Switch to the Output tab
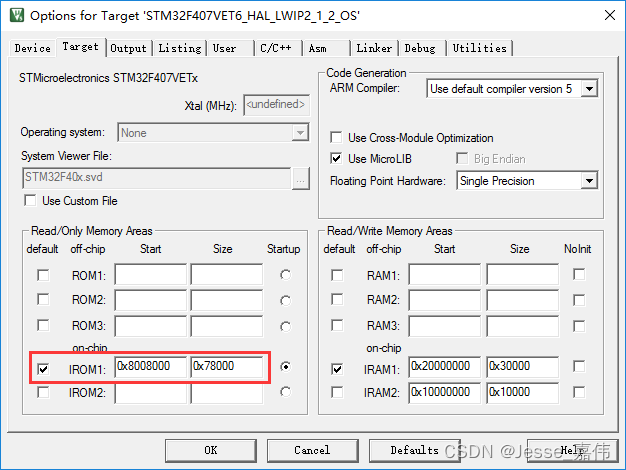 129,48
